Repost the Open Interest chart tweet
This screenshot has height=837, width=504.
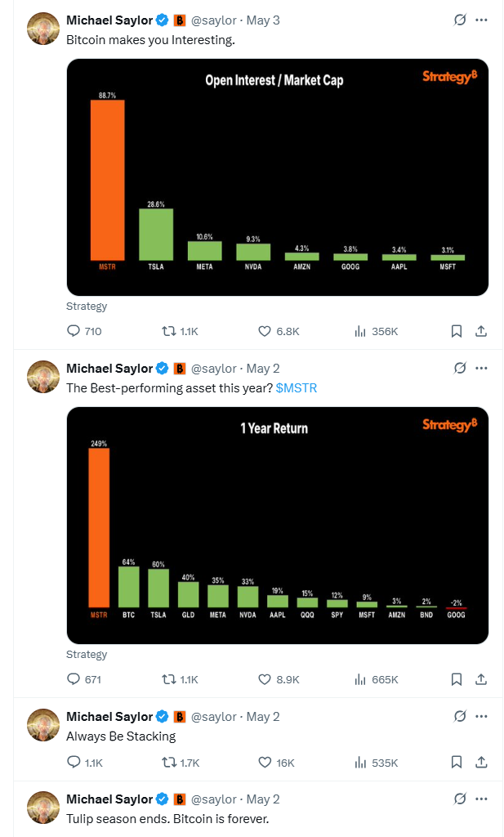tap(169, 331)
